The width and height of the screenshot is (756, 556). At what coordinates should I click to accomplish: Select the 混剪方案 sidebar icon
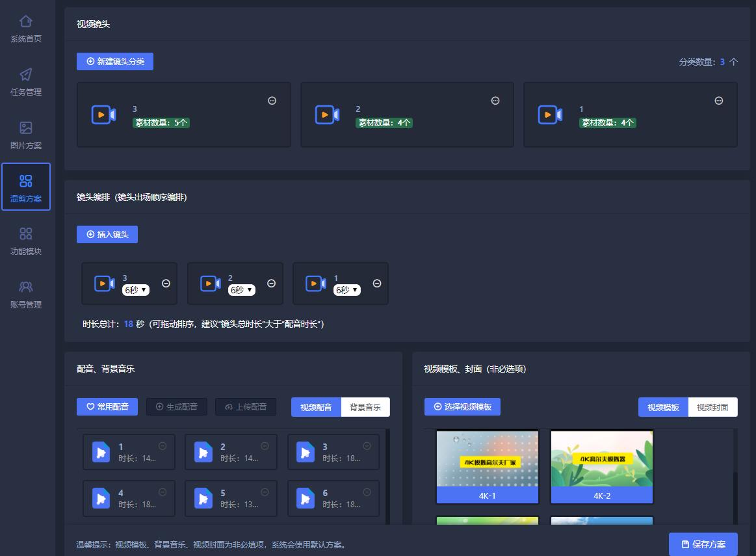pos(25,183)
